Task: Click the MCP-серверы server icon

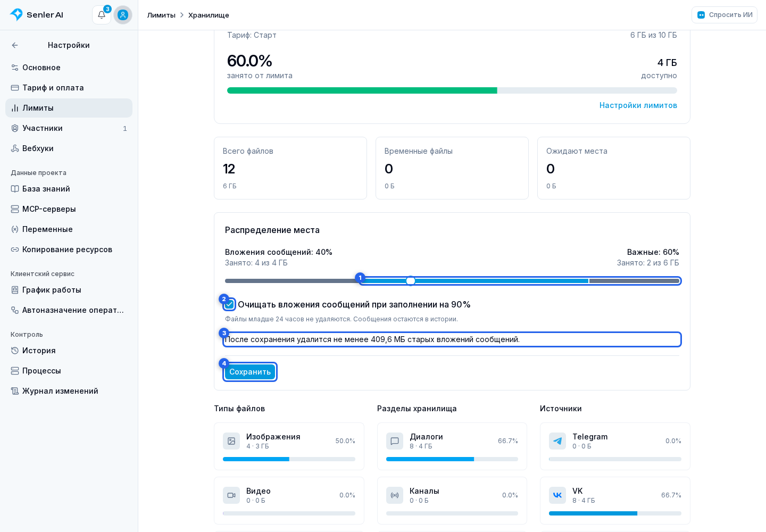Action: (15, 209)
